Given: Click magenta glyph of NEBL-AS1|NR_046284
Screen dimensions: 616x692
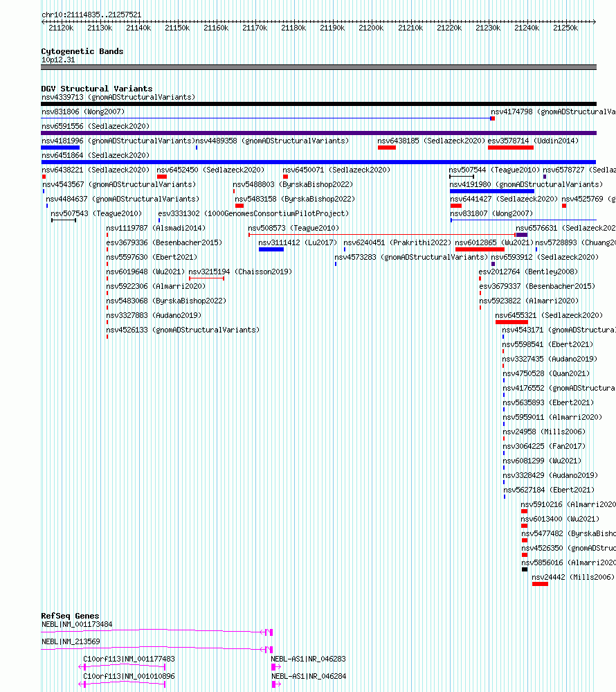Looking at the screenshot, I should pos(276,684).
